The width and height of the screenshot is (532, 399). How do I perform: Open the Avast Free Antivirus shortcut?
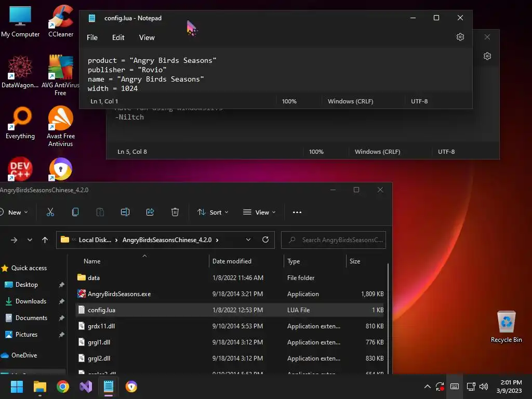pos(60,126)
